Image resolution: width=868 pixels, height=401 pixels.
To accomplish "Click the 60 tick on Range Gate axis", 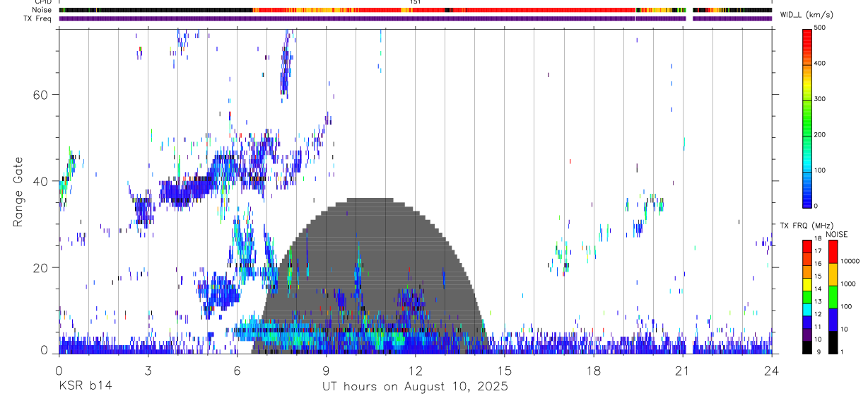I will point(42,94).
